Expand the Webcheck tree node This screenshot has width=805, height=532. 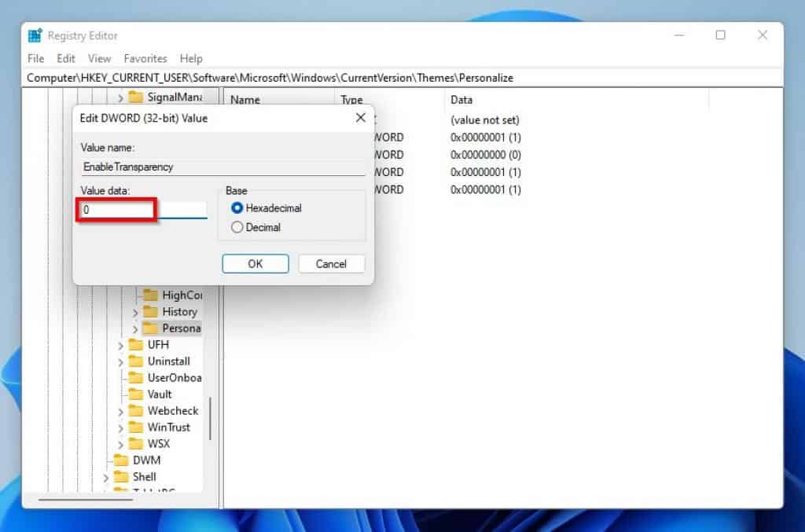tap(120, 412)
